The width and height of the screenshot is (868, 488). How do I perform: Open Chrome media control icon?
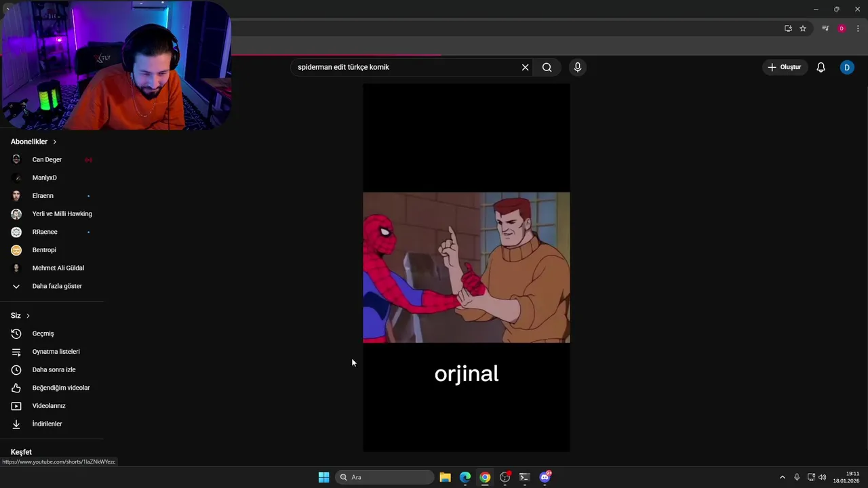click(x=825, y=28)
